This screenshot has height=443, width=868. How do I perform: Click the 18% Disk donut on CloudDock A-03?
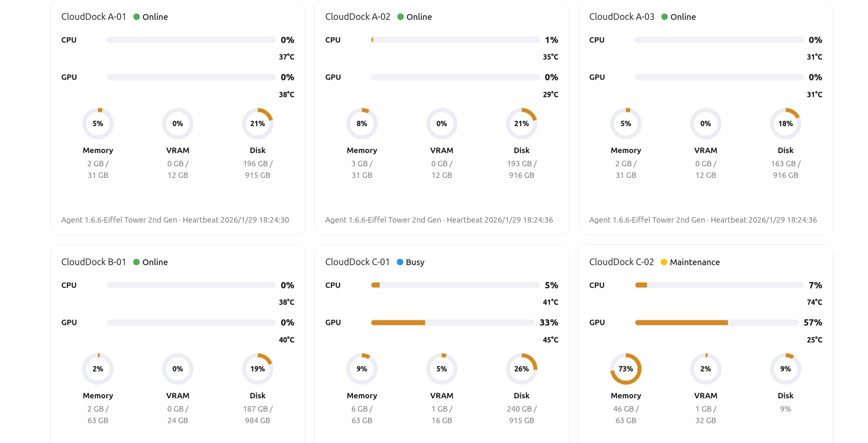785,123
